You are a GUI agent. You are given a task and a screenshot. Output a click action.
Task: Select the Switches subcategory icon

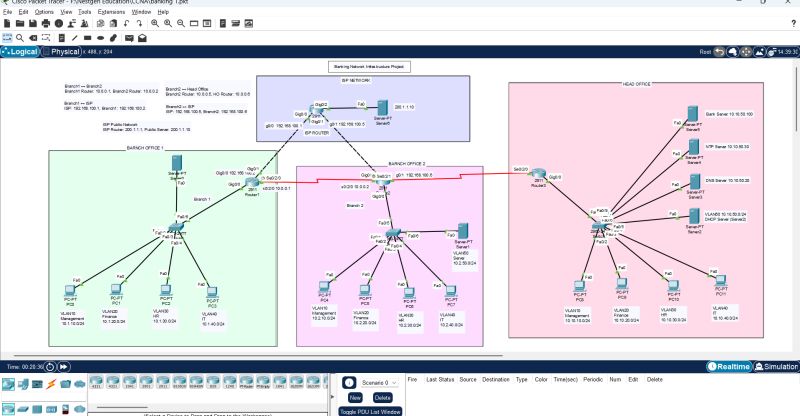pos(23,409)
